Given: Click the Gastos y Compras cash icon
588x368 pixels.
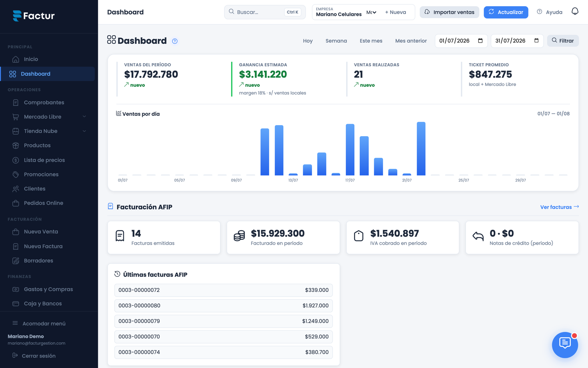Looking at the screenshot, I should tap(15, 290).
